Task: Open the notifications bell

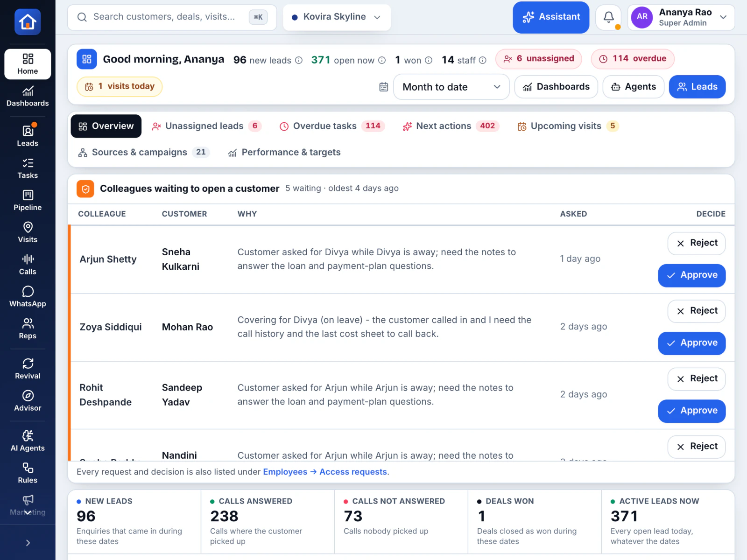Action: click(x=608, y=17)
